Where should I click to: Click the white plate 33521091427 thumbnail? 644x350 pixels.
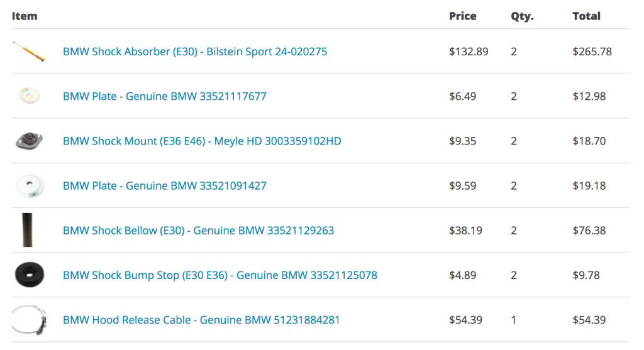[30, 186]
